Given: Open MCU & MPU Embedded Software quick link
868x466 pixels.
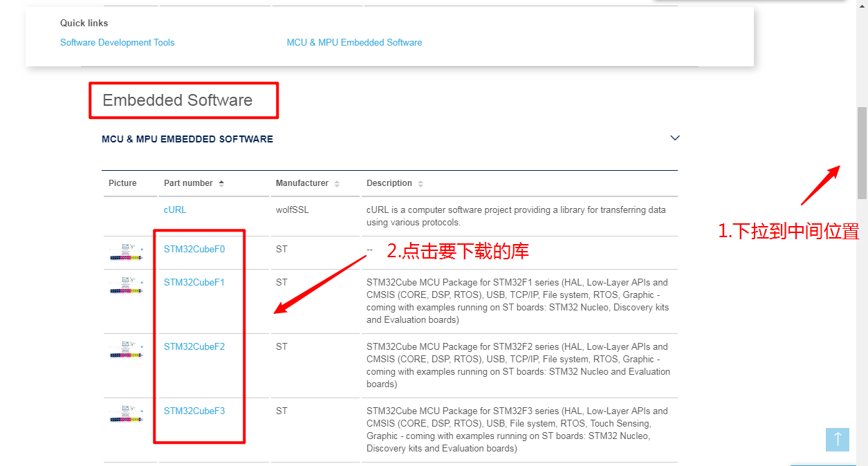Looking at the screenshot, I should (354, 43).
